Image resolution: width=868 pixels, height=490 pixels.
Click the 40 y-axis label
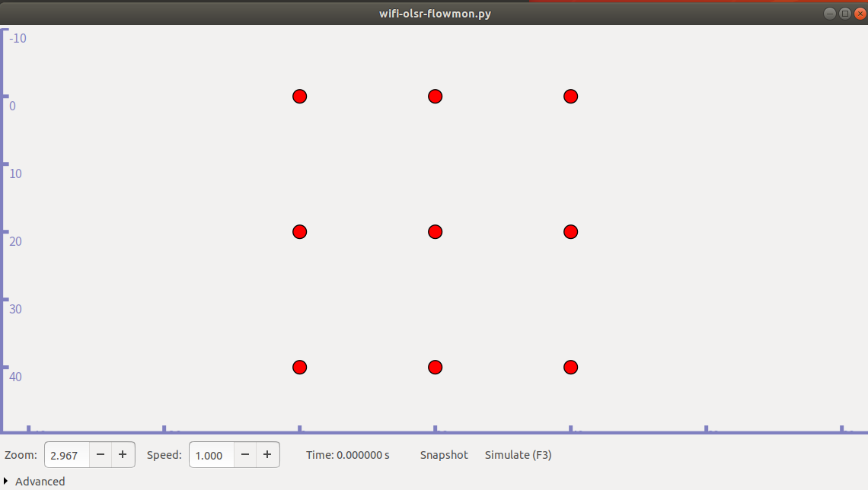click(15, 377)
